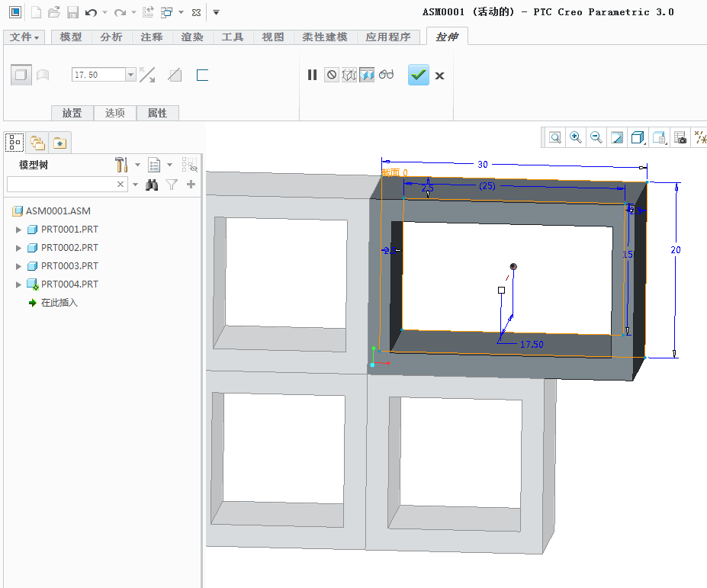707x588 pixels.
Task: Switch to the 柔性建模 ribbon tab
Action: 325,37
